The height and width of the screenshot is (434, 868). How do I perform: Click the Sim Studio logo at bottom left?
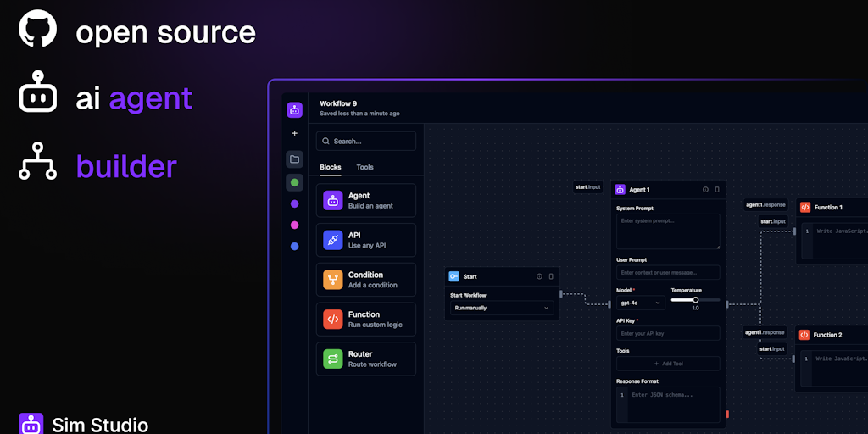(x=31, y=424)
